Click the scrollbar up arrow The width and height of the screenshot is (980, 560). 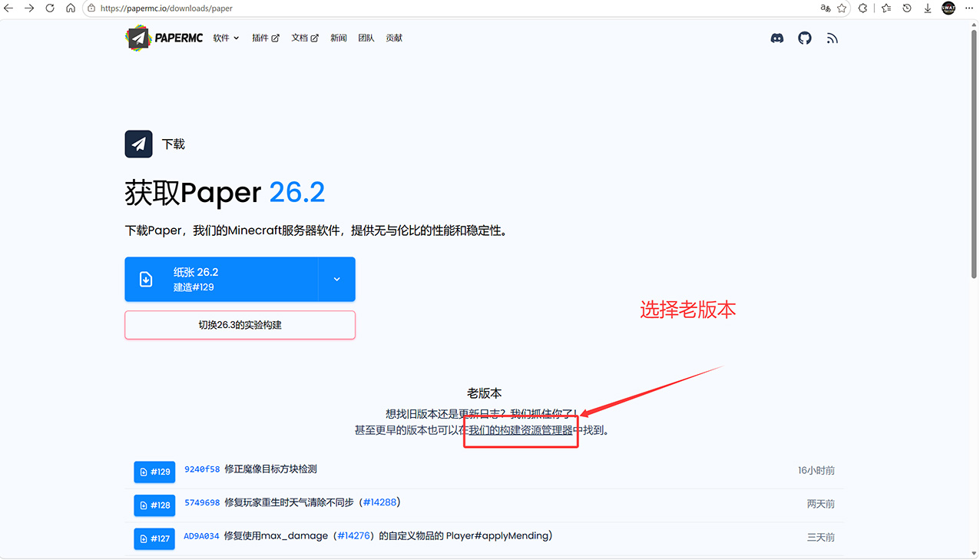[x=974, y=24]
